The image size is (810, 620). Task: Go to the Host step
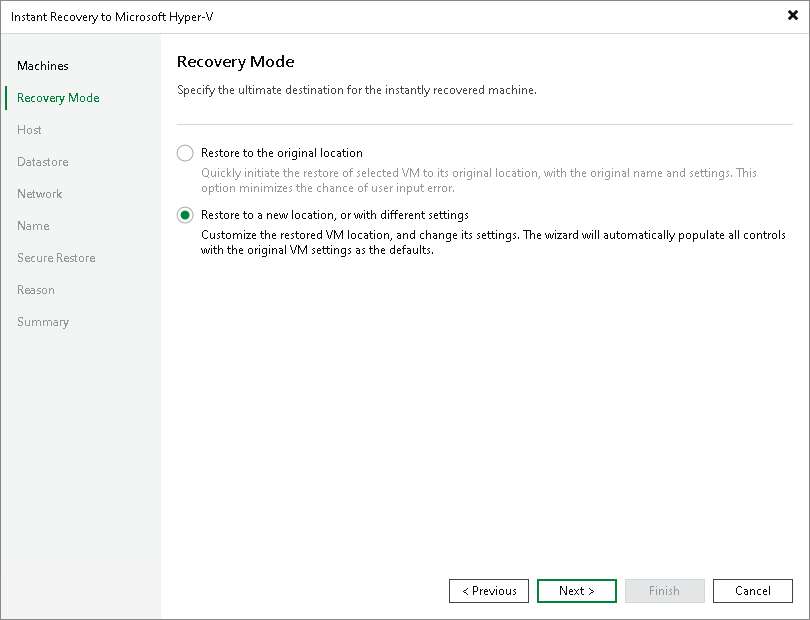29,130
